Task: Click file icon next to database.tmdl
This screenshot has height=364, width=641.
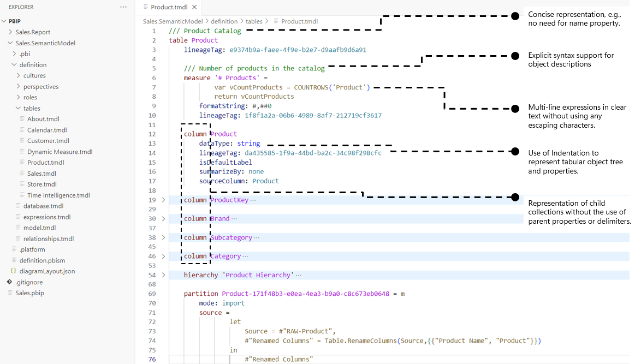Action: point(18,206)
